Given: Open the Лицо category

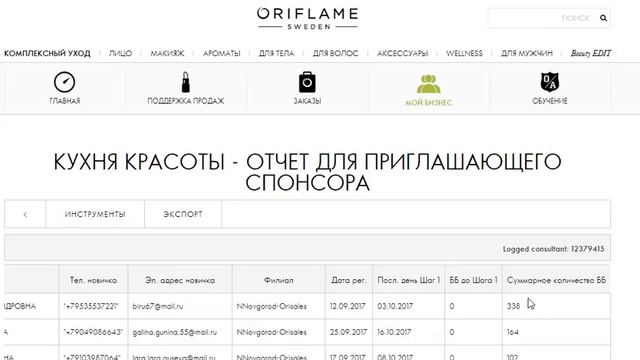Looking at the screenshot, I should pyautogui.click(x=120, y=53).
